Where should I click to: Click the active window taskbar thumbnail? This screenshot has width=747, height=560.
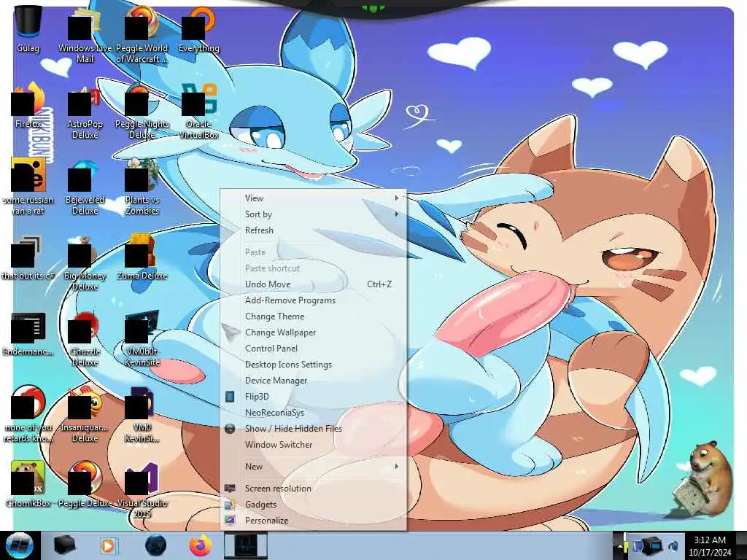tap(246, 545)
